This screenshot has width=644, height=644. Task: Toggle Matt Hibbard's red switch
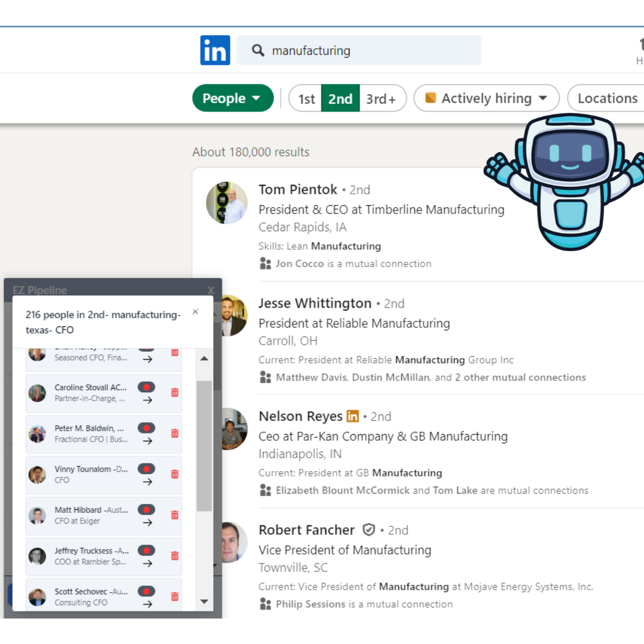click(x=147, y=509)
